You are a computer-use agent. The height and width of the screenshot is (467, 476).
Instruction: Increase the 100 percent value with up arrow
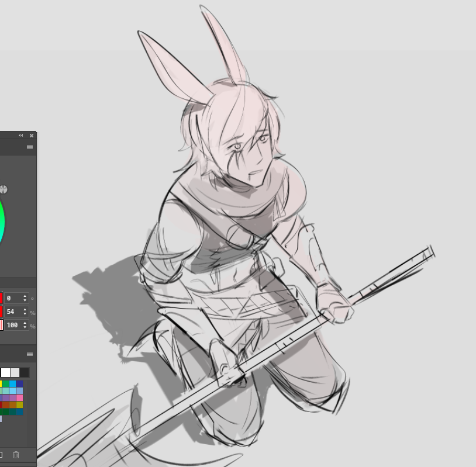25,323
